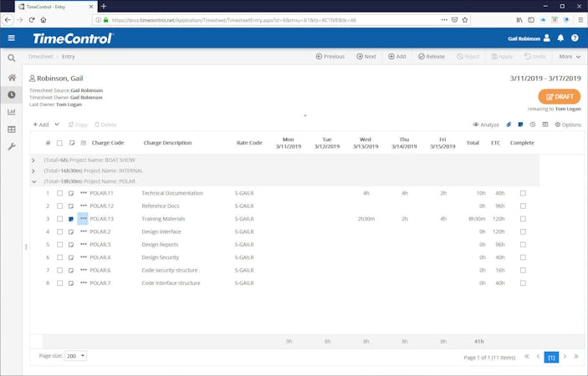
Task: Click + Add line button above grid
Action: 40,124
